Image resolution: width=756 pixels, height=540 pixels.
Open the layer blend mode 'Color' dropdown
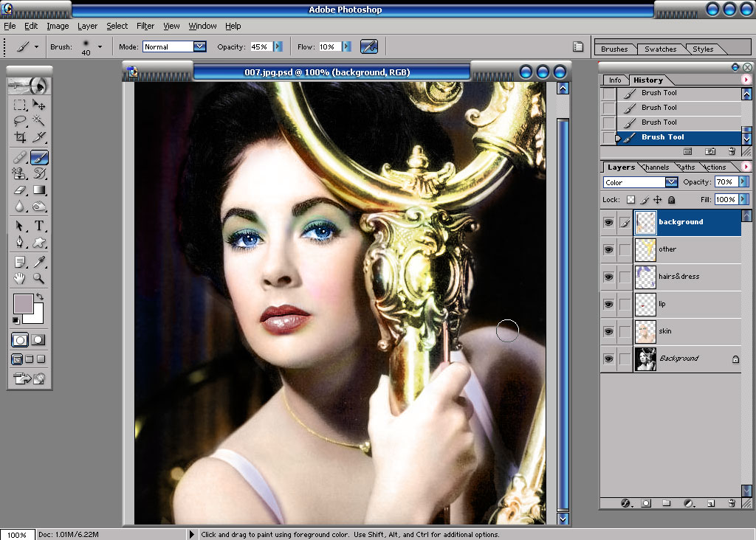671,182
